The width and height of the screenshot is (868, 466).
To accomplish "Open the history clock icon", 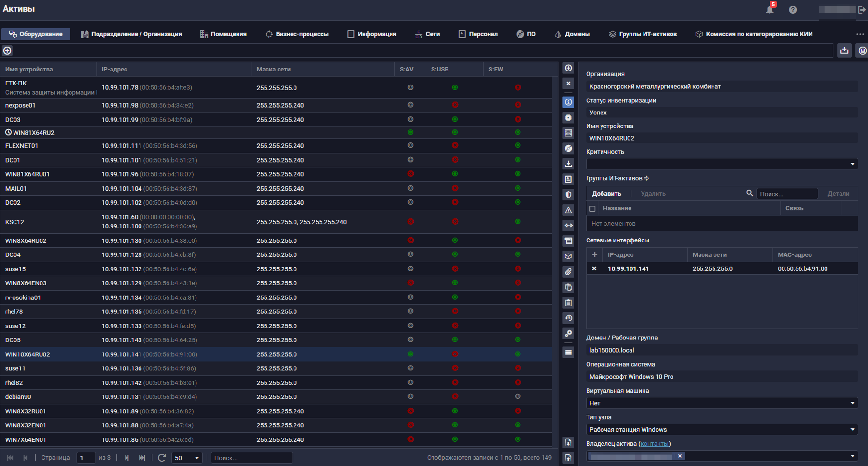I will click(x=568, y=318).
